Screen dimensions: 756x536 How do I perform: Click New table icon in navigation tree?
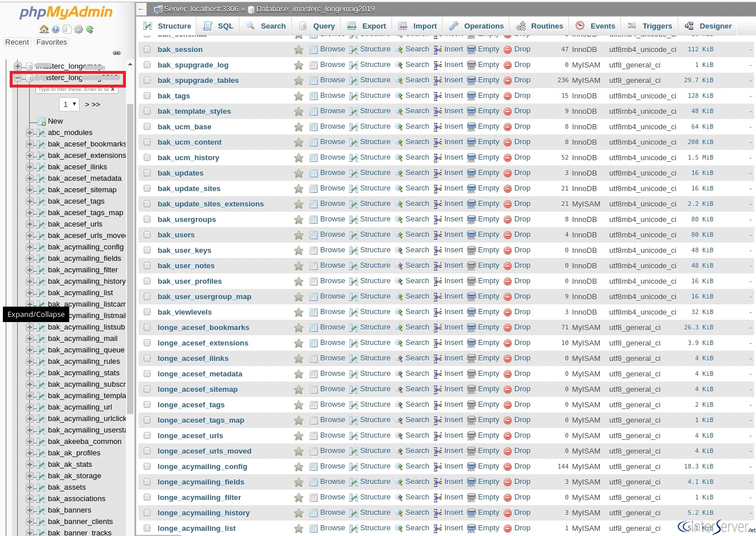click(41, 121)
